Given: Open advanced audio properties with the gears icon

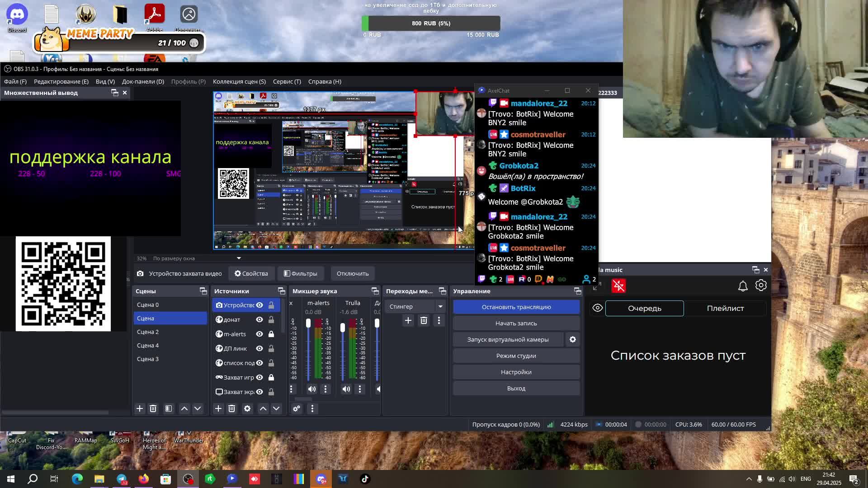Looking at the screenshot, I should coord(297,408).
